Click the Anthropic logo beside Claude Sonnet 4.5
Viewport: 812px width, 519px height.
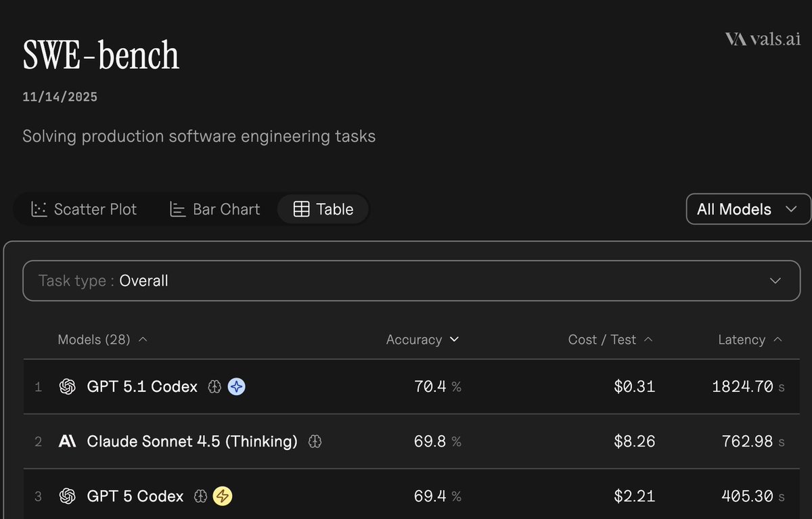point(67,441)
